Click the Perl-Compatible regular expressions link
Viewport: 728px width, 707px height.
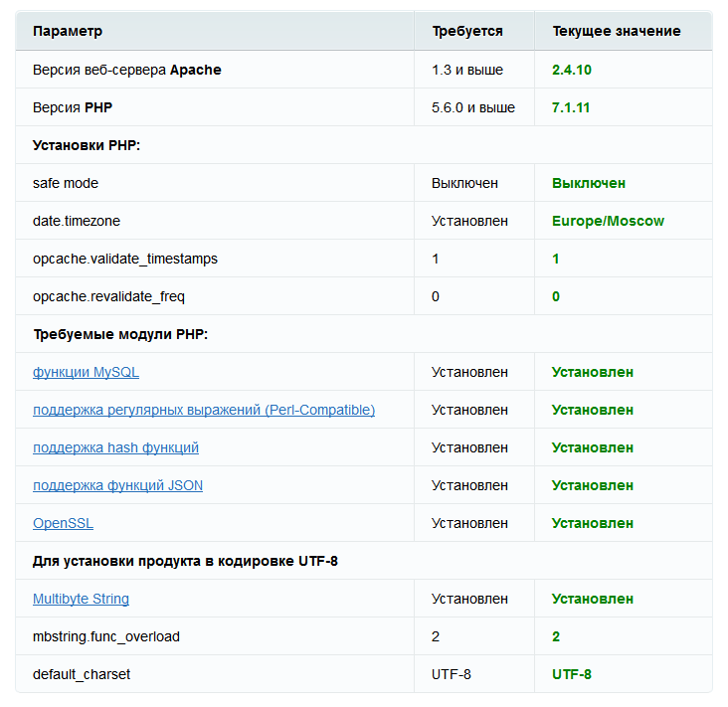[x=204, y=410]
